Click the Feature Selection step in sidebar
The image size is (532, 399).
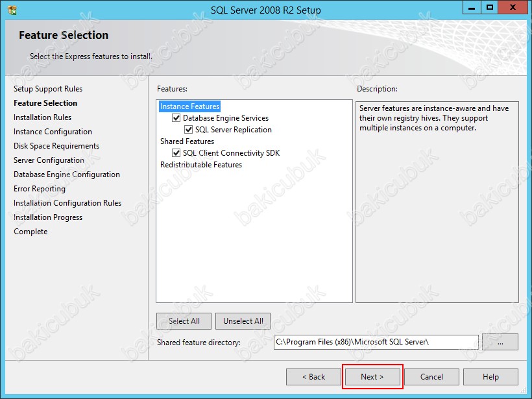[45, 103]
